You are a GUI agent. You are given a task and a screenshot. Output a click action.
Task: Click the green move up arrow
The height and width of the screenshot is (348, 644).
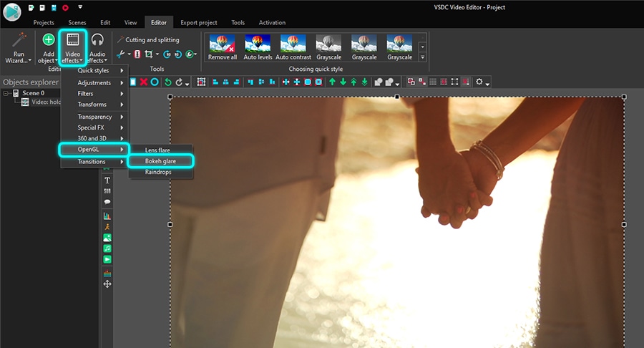click(x=332, y=82)
